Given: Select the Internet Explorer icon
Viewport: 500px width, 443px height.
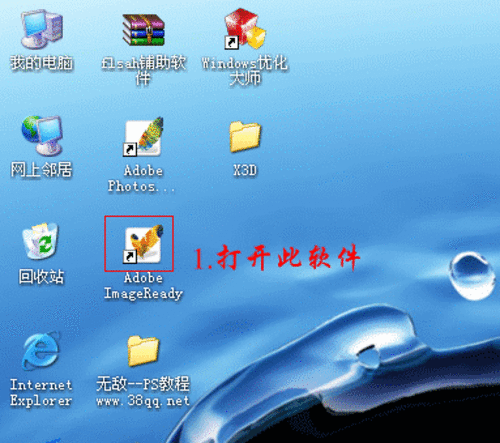Looking at the screenshot, I should 41,351.
